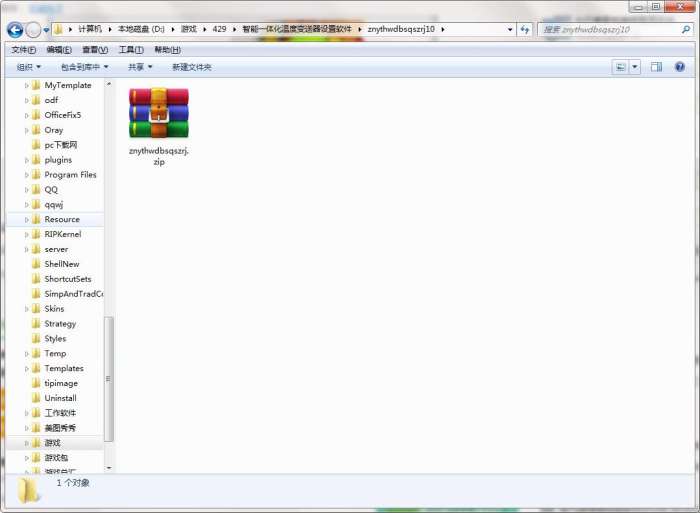
Task: Click the Temp folder icon
Action: pyautogui.click(x=37, y=353)
